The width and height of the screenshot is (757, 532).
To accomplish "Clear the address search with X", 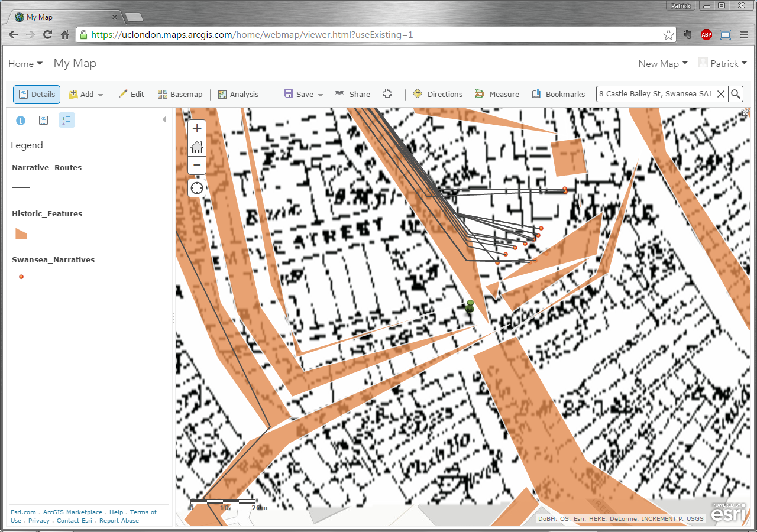I will 721,94.
